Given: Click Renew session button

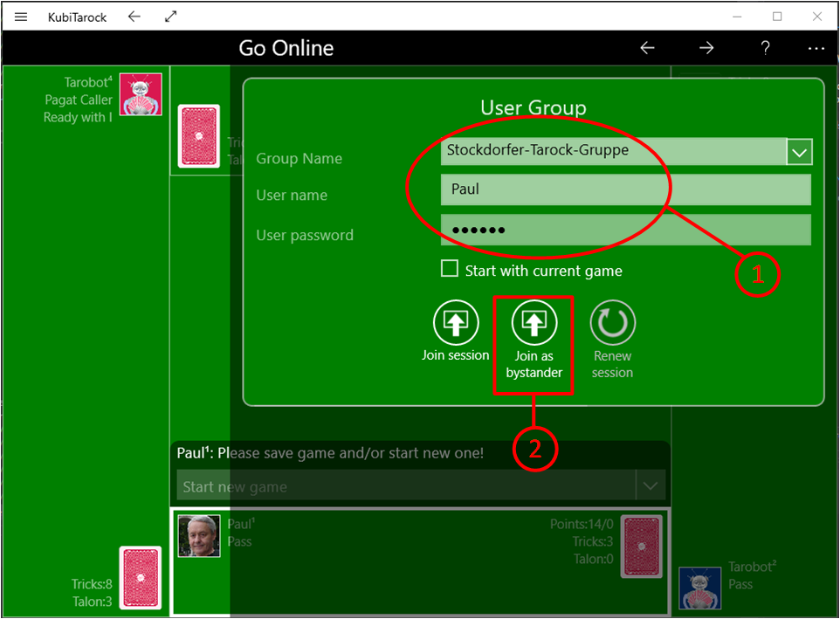Looking at the screenshot, I should click(x=612, y=323).
